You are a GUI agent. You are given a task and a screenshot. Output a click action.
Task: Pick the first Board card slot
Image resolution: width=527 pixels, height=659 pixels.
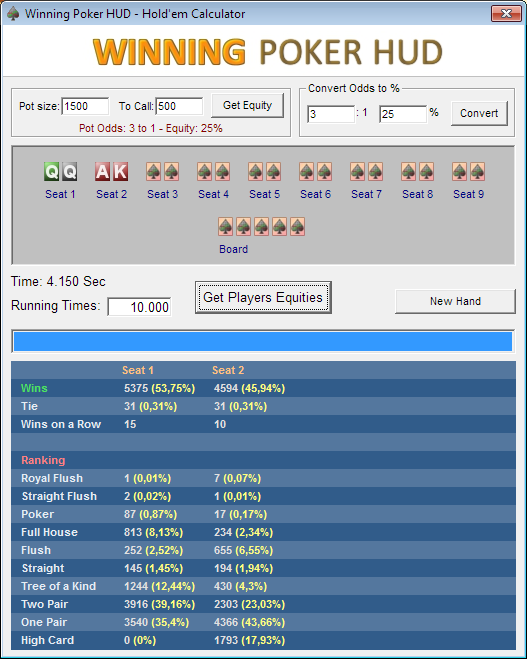point(226,227)
